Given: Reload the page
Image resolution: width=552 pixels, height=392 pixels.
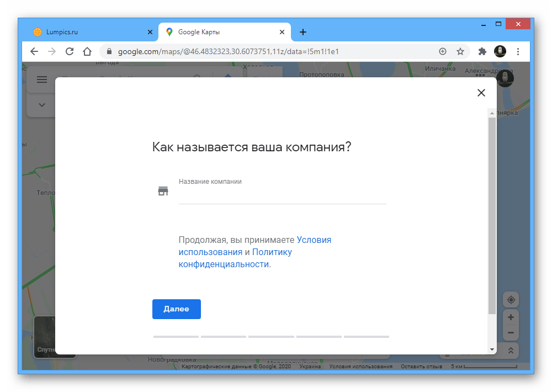Looking at the screenshot, I should coord(70,51).
